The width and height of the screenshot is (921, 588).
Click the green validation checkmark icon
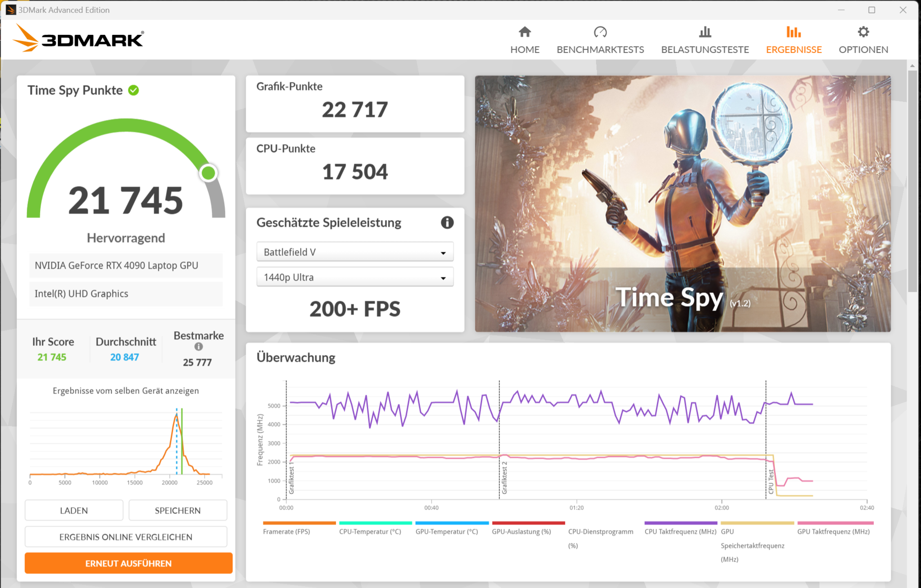133,90
